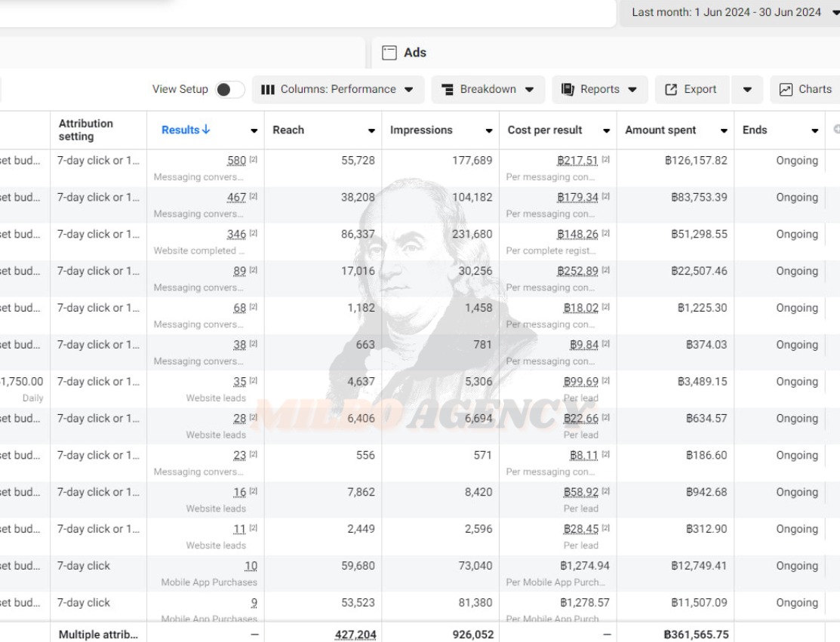
Task: Open the Charts button
Action: point(805,90)
